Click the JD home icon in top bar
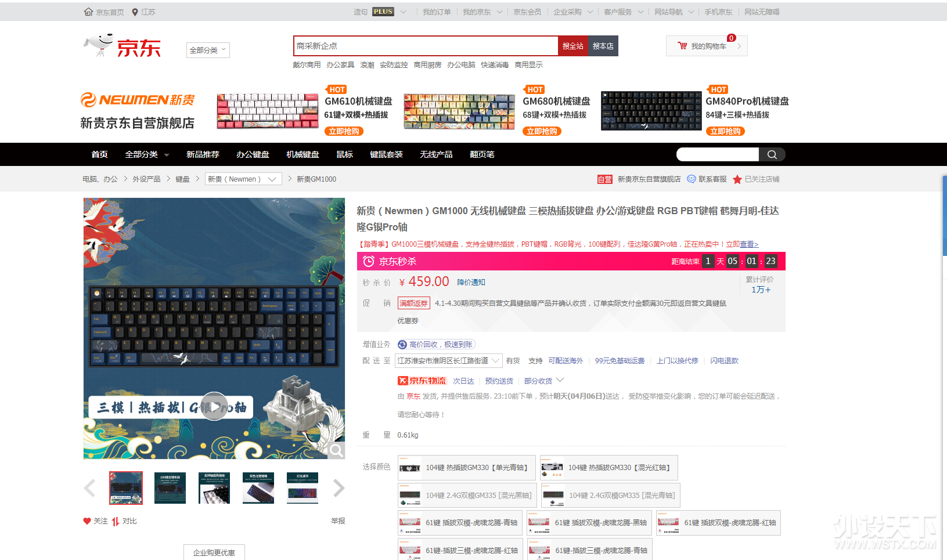947x560 pixels. click(88, 12)
